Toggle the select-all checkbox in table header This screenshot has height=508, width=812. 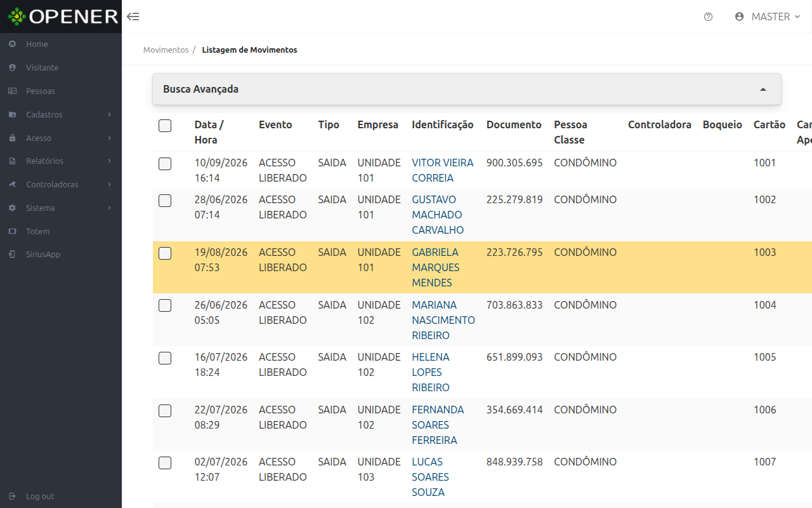click(x=165, y=126)
